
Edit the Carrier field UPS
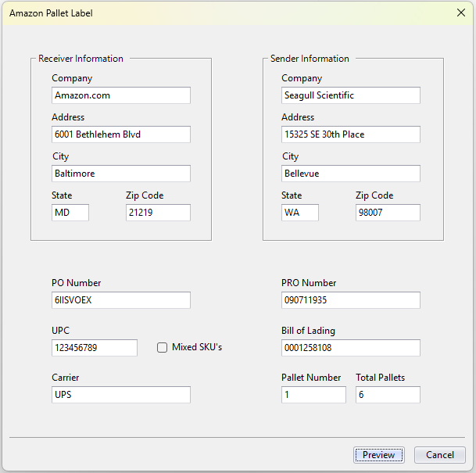click(x=121, y=395)
